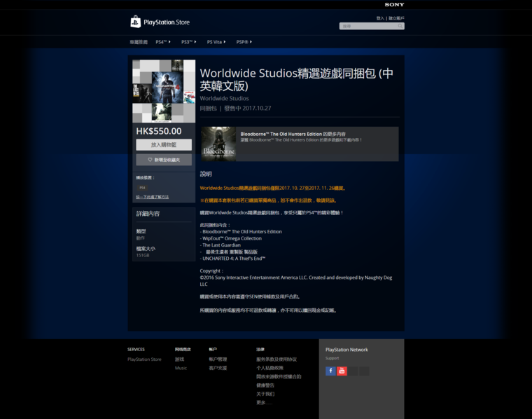This screenshot has height=419, width=532.
Task: Click the Bloodborne cover thumbnail
Action: click(218, 144)
